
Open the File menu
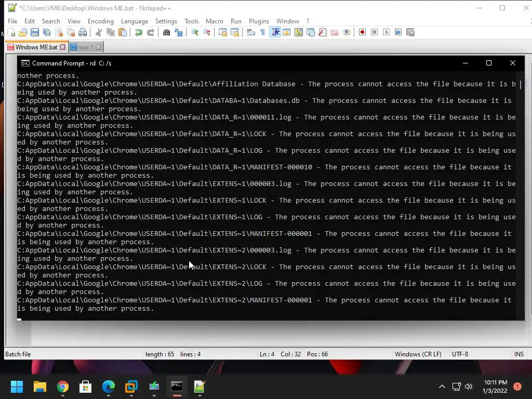[12, 21]
